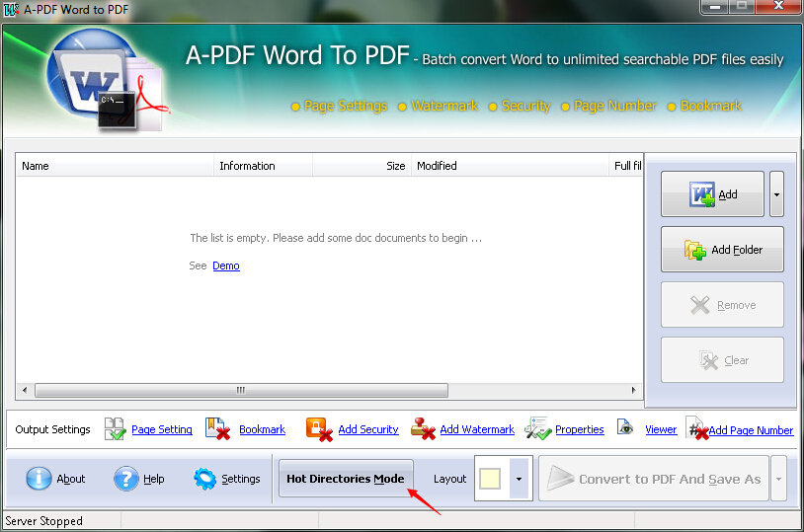Click the Add Word document icon
The height and width of the screenshot is (532, 804).
(702, 194)
